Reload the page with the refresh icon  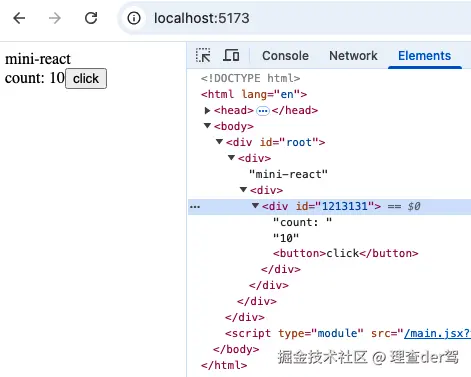click(x=91, y=18)
